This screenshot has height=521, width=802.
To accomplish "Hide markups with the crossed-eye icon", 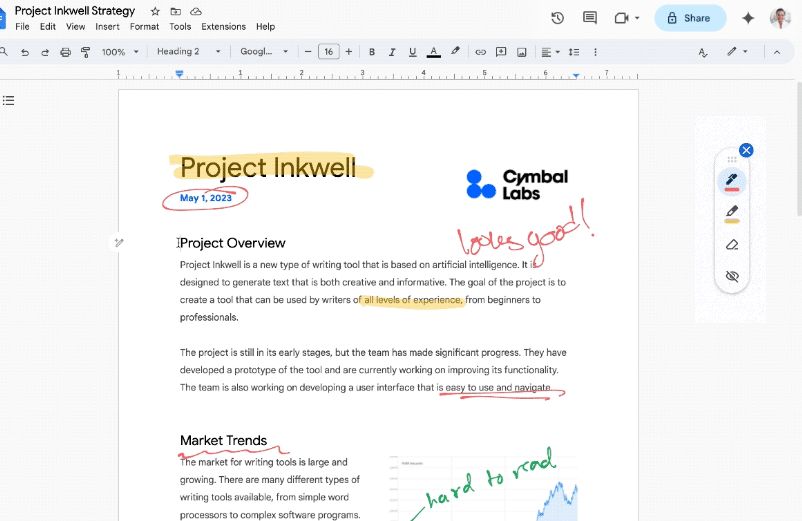I will pos(731,276).
